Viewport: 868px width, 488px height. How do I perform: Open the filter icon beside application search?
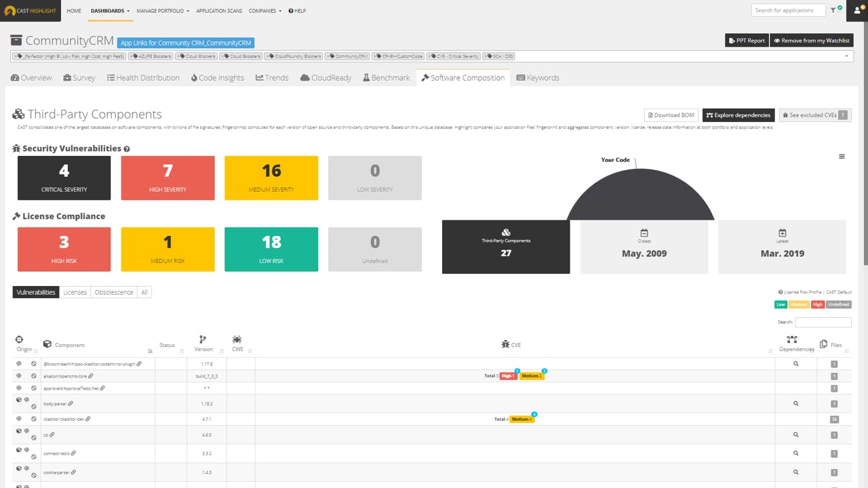[833, 10]
